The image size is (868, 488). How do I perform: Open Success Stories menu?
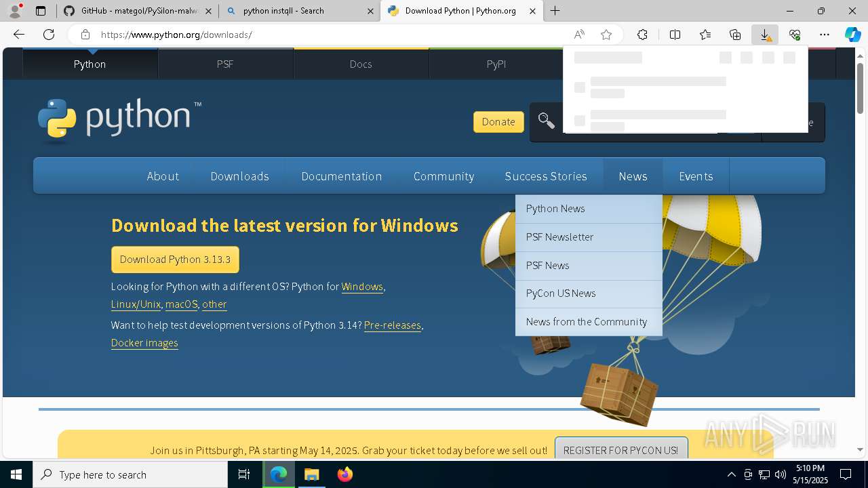(x=546, y=176)
